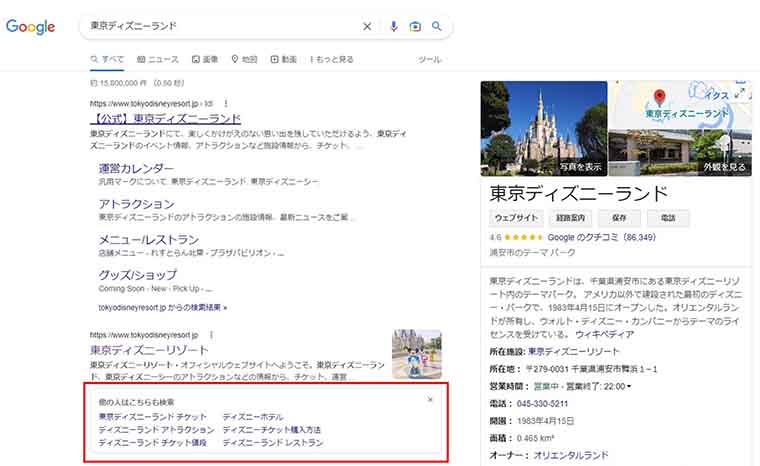
Task: Open the メニュー/レストラン sitelink
Action: pyautogui.click(x=149, y=240)
